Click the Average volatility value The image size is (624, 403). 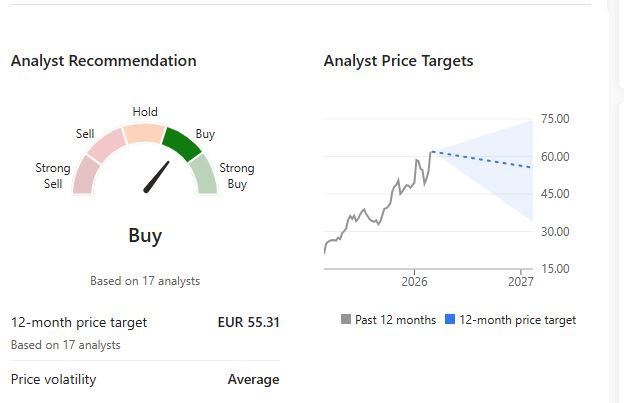tap(253, 379)
